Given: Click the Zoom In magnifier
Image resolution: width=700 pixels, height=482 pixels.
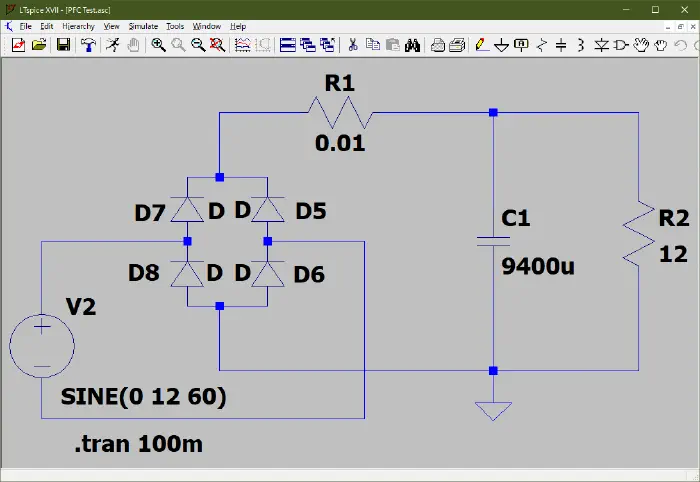Looking at the screenshot, I should (158, 45).
